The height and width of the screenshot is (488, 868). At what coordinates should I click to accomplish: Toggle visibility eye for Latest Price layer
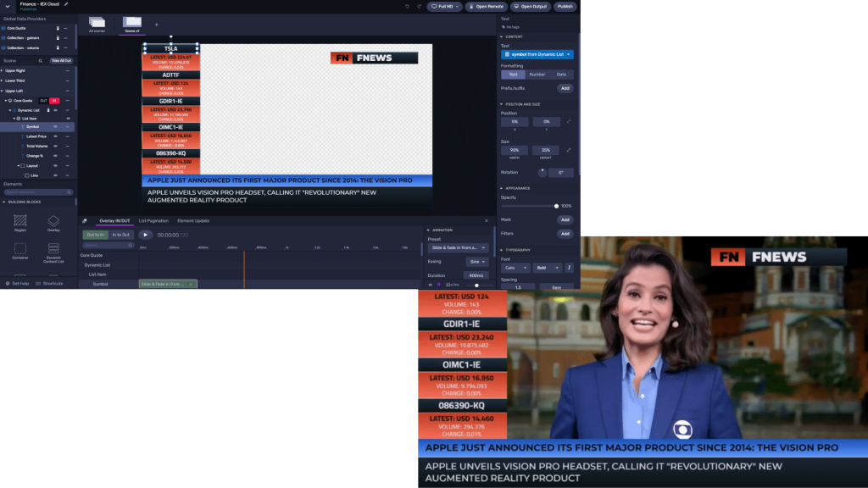tap(55, 136)
